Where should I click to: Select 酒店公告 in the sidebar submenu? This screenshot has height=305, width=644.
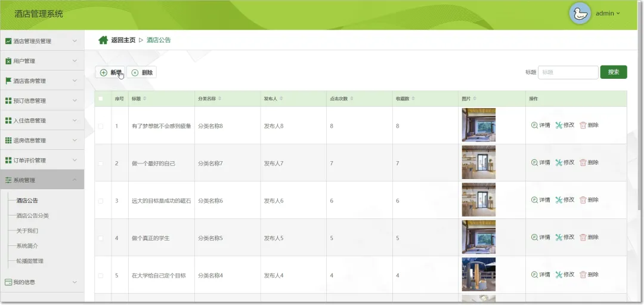[x=27, y=201]
